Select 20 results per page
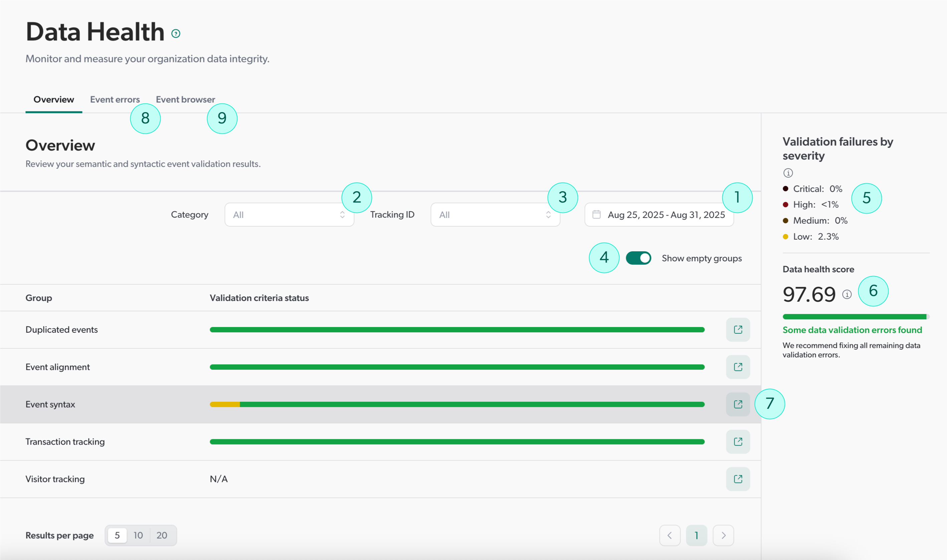947x560 pixels. point(162,535)
